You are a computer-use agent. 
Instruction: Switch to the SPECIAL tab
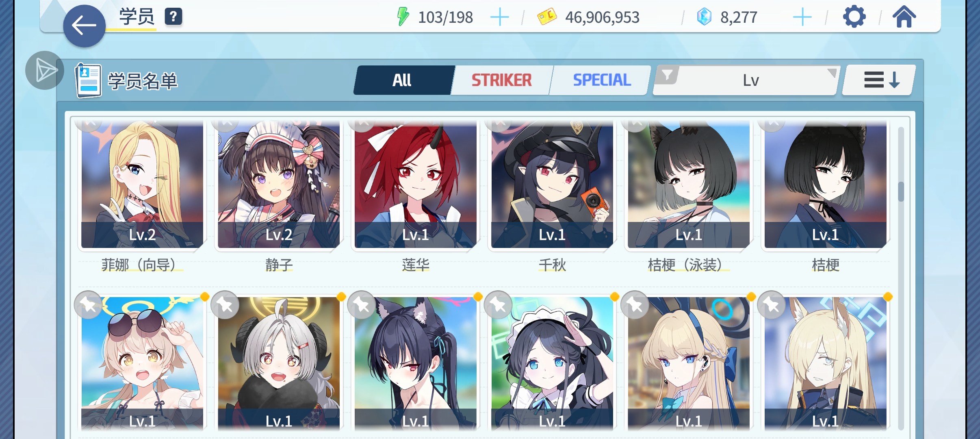(602, 80)
